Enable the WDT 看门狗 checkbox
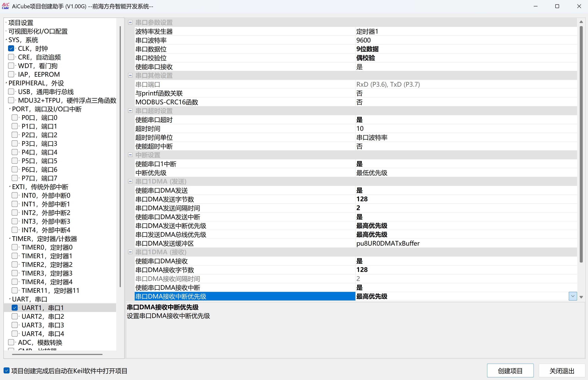 (11, 66)
